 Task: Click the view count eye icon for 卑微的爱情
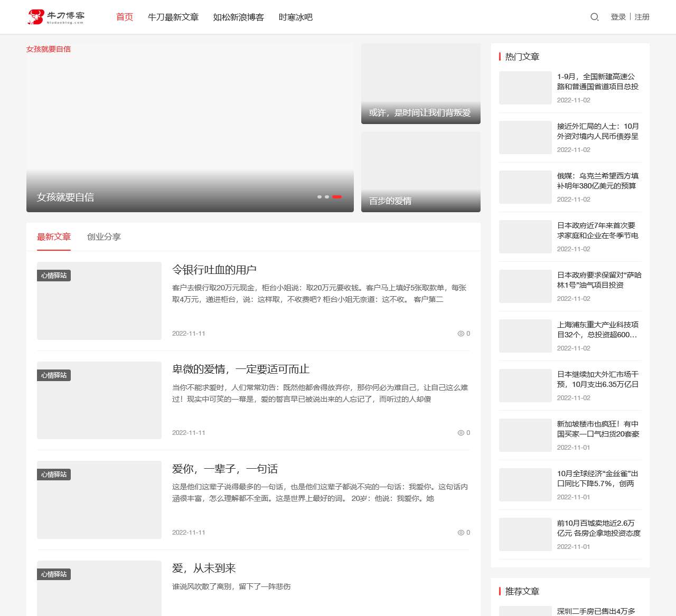[x=461, y=433]
